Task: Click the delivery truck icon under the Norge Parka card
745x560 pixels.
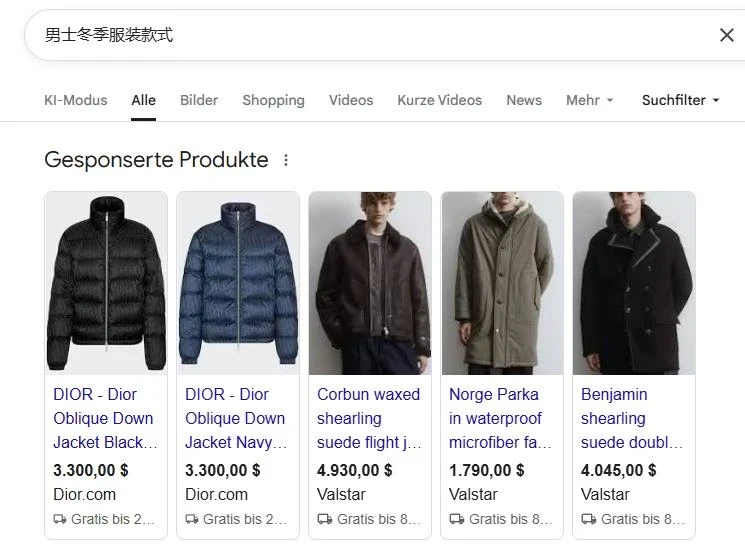Action: [457, 519]
